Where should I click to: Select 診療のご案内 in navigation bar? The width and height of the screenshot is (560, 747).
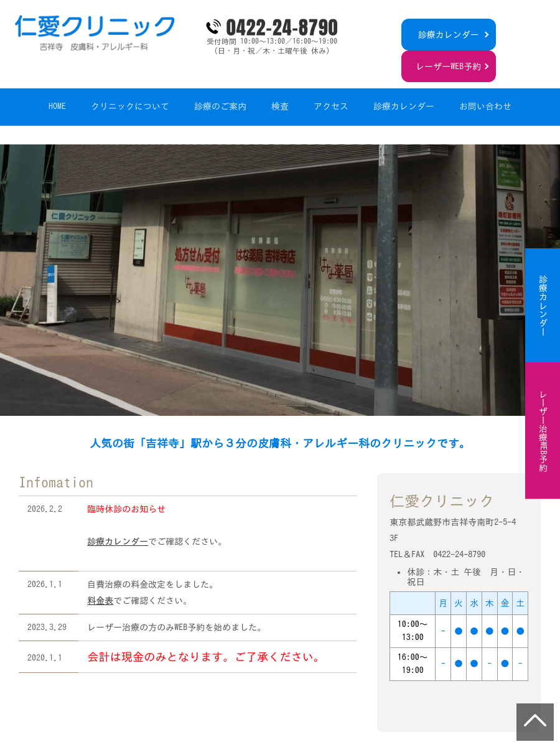(220, 106)
